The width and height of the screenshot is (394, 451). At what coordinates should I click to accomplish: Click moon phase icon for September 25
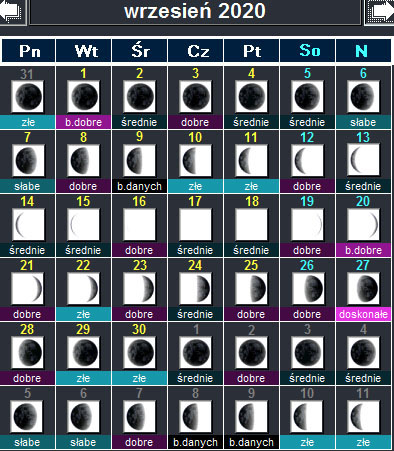click(251, 289)
